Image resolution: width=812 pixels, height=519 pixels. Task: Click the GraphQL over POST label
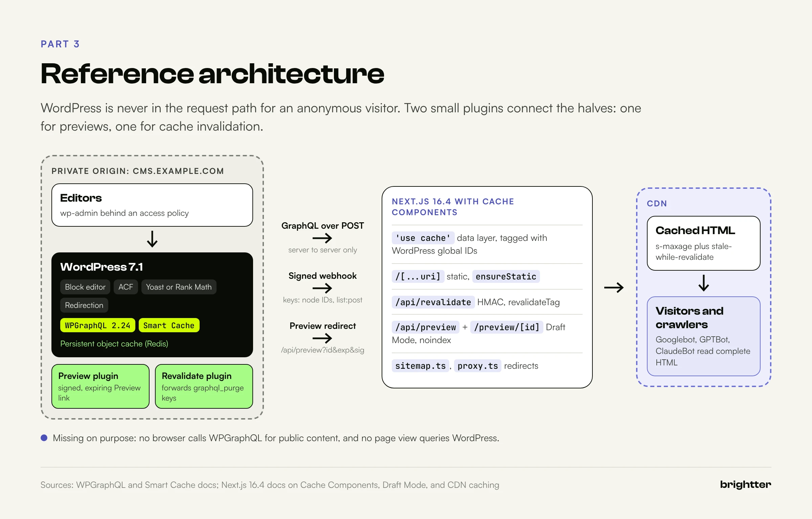coord(322,226)
